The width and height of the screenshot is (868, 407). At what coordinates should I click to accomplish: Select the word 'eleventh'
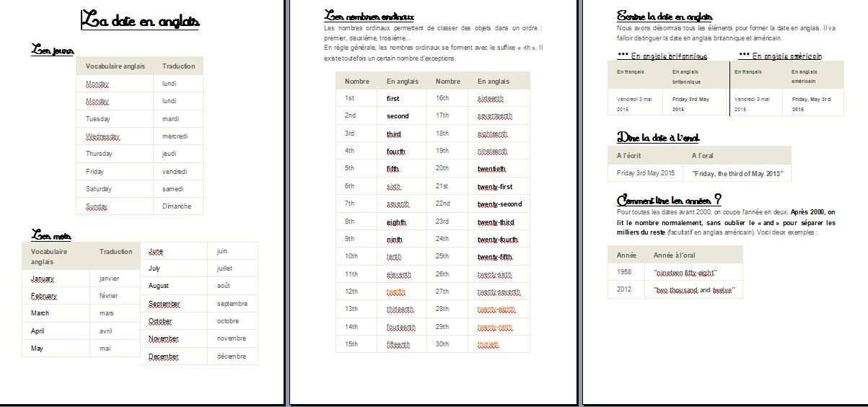(399, 274)
